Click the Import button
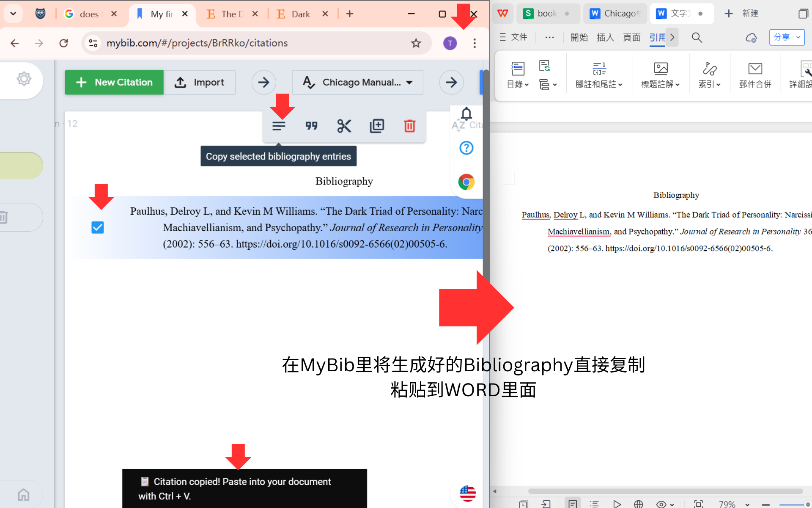The width and height of the screenshot is (812, 508). [x=200, y=82]
